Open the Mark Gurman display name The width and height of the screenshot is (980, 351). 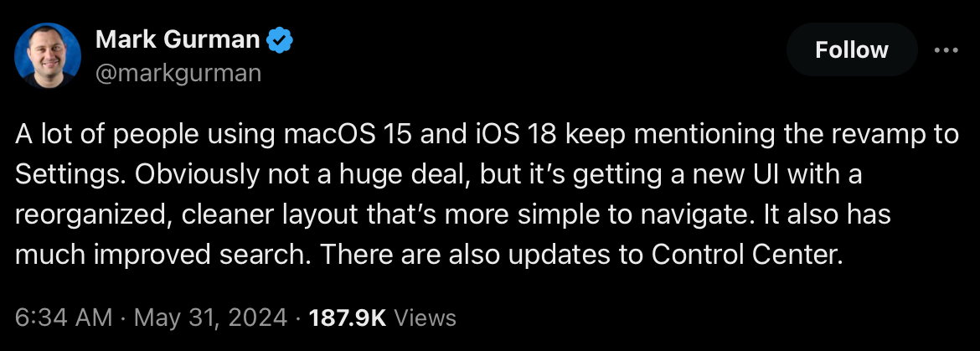178,40
